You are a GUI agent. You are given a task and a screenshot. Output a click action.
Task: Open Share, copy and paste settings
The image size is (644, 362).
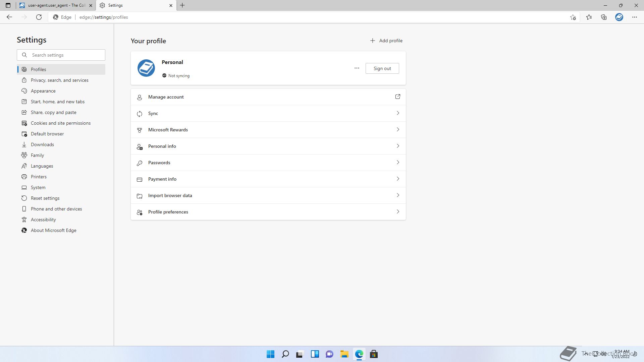click(x=61, y=112)
